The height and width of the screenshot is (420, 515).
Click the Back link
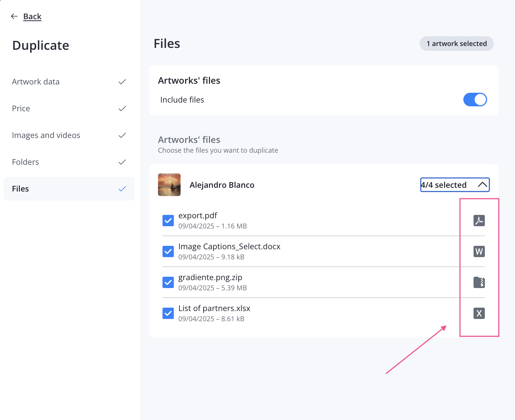32,17
